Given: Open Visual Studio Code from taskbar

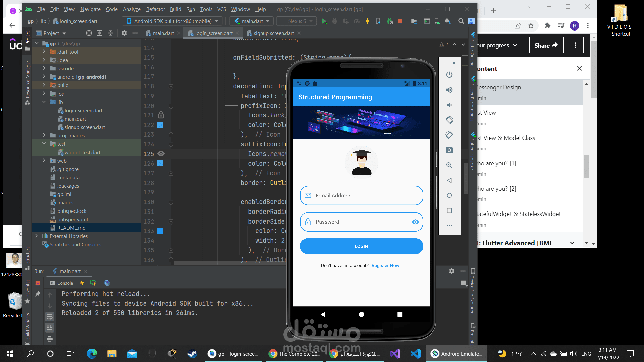Looking at the screenshot, I should 415,354.
